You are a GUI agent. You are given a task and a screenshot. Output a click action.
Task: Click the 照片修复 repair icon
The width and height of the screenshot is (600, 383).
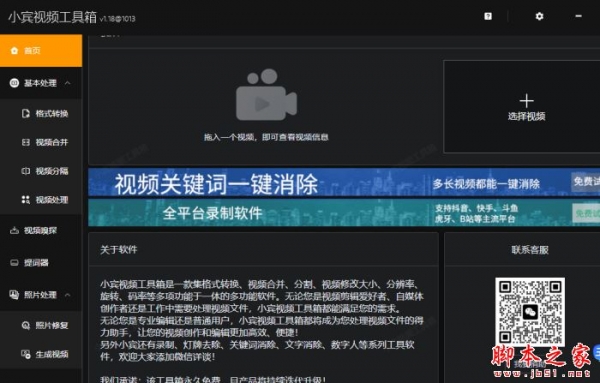[x=26, y=325]
